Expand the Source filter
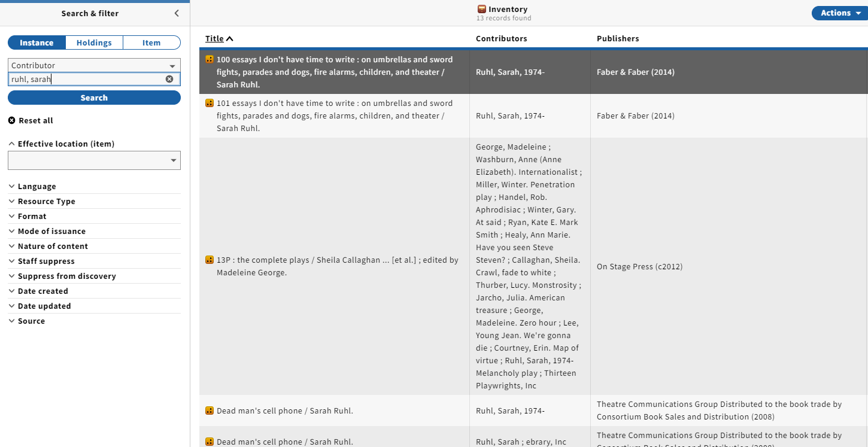The image size is (868, 447). click(27, 321)
